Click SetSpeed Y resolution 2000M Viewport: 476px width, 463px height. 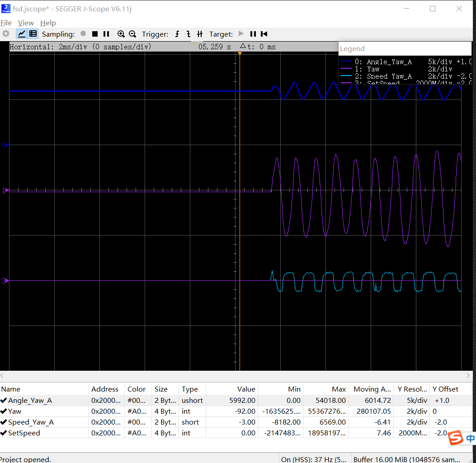pos(412,433)
